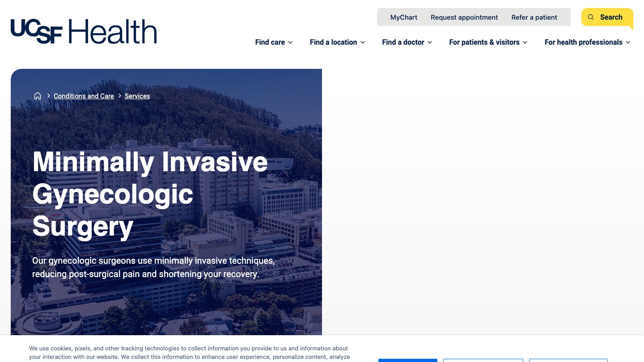Click the UCSF Health logo
This screenshot has width=644, height=362.
84,31
